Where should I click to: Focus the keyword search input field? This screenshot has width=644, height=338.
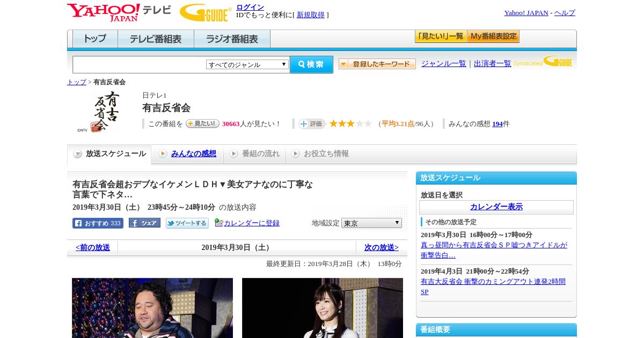pos(139,65)
